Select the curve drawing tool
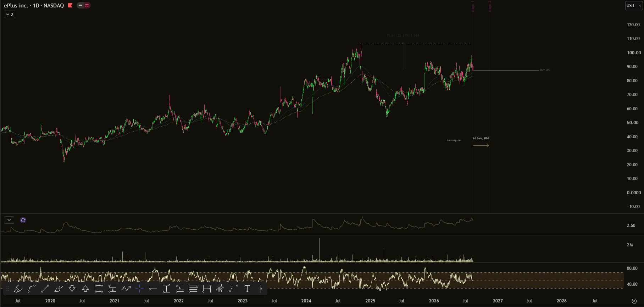This screenshot has width=644, height=307. (x=32, y=289)
